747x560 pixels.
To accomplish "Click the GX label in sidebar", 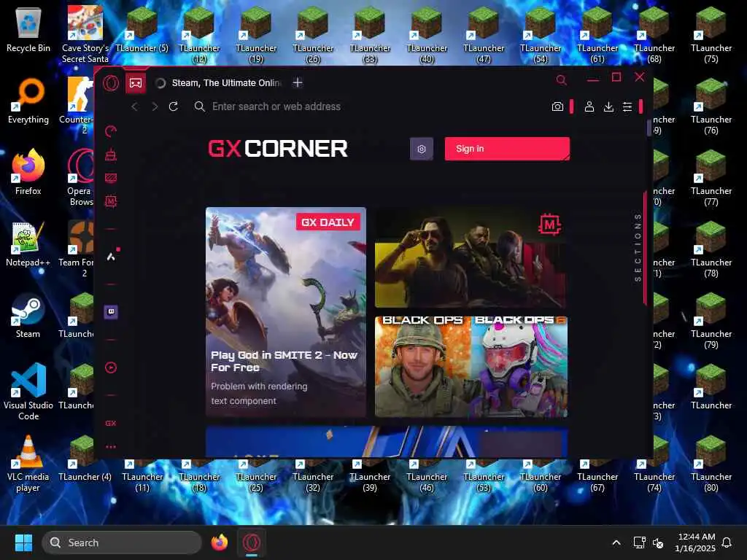I will click(111, 423).
